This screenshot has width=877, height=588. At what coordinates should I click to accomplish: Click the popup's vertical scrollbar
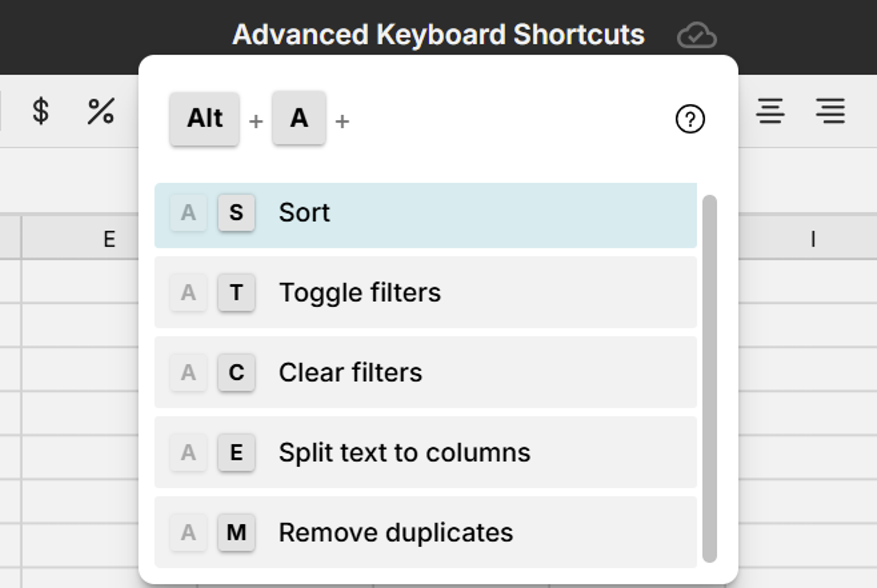point(710,375)
